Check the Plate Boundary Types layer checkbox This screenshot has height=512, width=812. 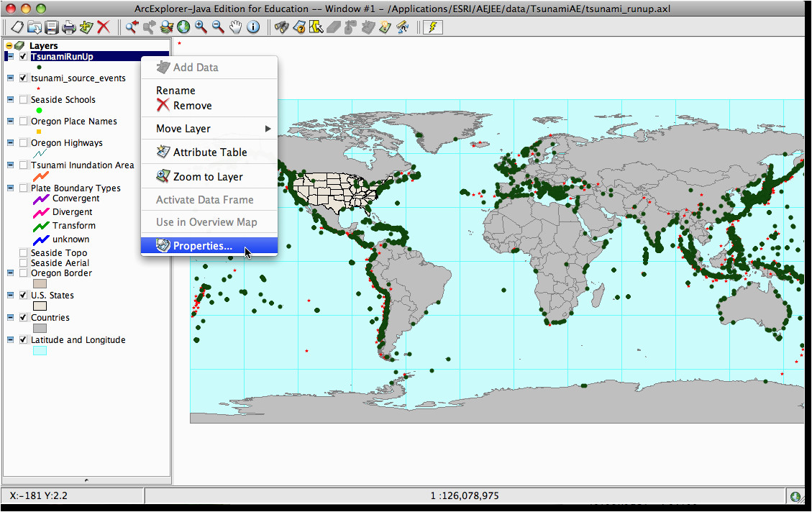coord(23,188)
